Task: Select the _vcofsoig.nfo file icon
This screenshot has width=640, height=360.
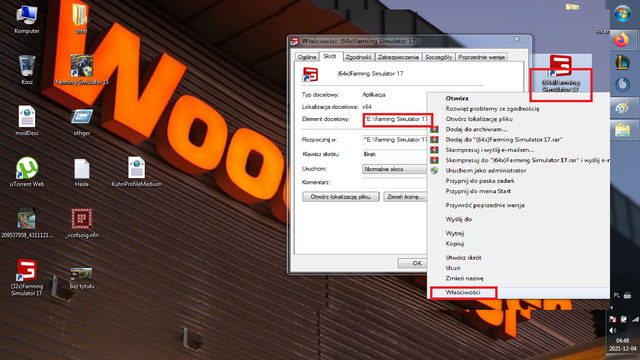Action: point(82,223)
